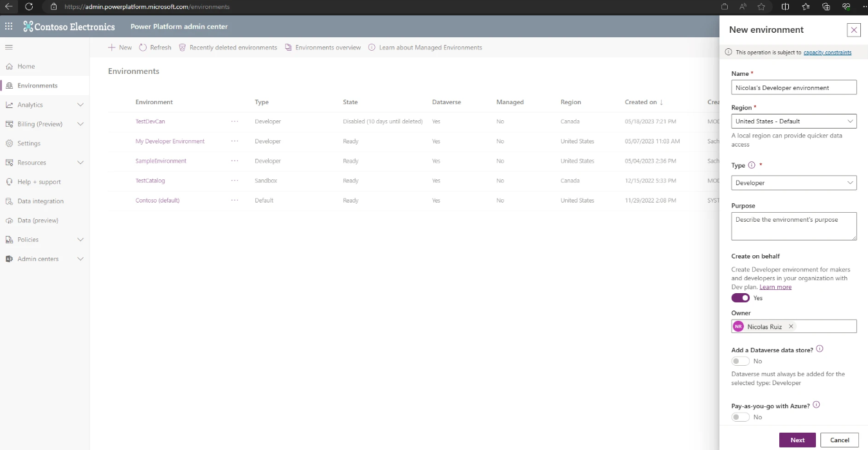Screen dimensions: 868x450
Task: Click info icon beside Pay-as-you-go with Azure
Action: [817, 405]
